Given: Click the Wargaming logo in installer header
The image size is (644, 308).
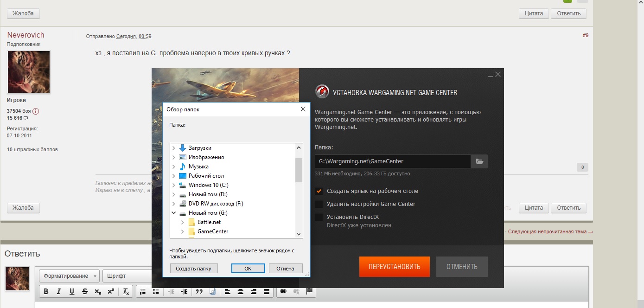Looking at the screenshot, I should [322, 91].
